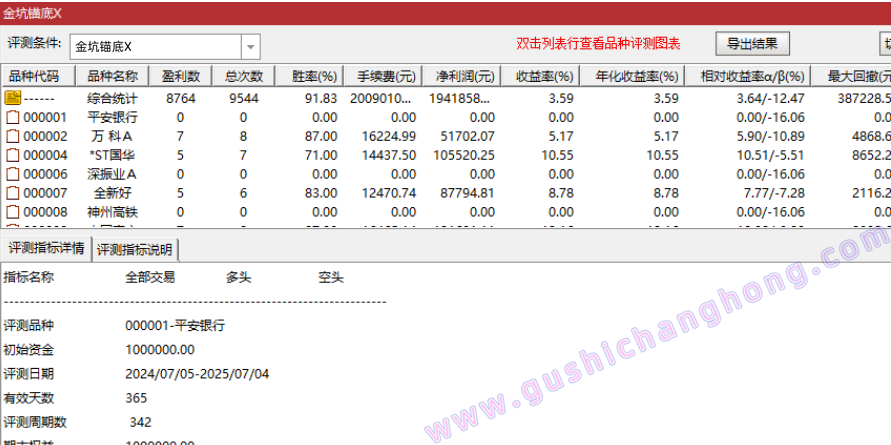891x445 pixels.
Task: Click the initial capital 1000000.00 value
Action: pos(160,350)
